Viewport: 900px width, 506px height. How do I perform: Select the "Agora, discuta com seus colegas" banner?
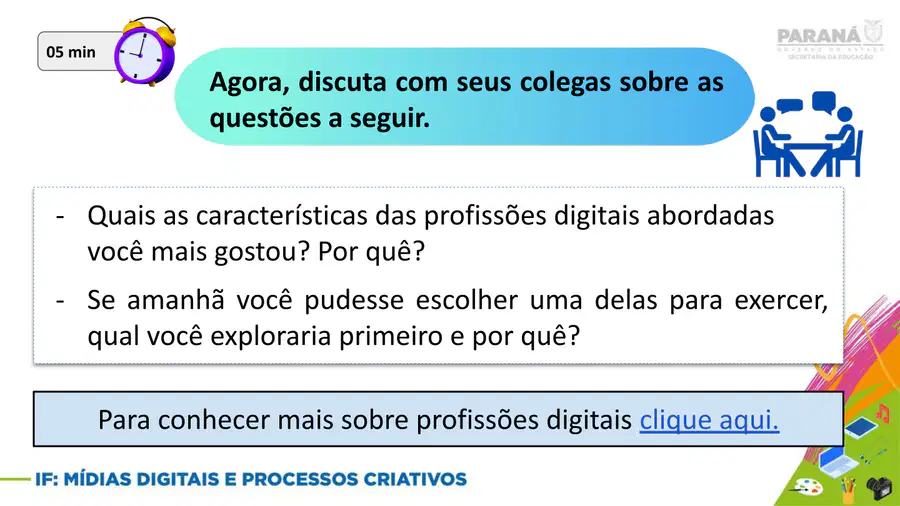pyautogui.click(x=464, y=96)
